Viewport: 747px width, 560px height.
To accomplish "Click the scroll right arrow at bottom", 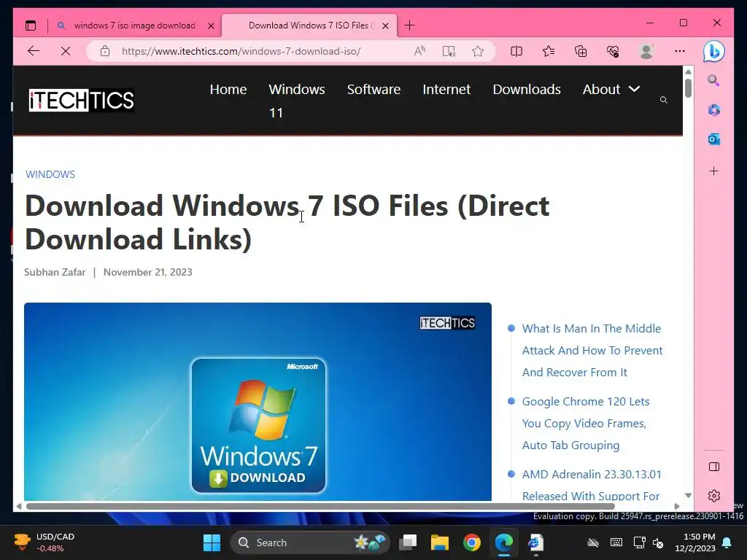I will point(677,507).
